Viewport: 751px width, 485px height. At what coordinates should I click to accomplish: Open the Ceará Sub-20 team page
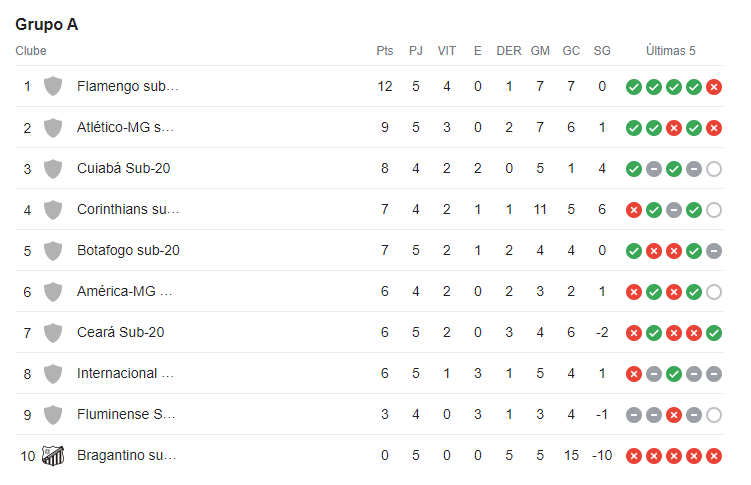(121, 332)
